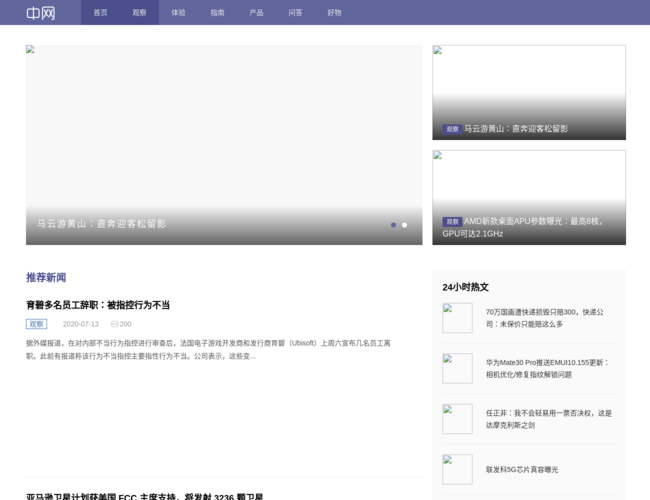Visit the 好物 section
The image size is (650, 500).
tap(334, 13)
